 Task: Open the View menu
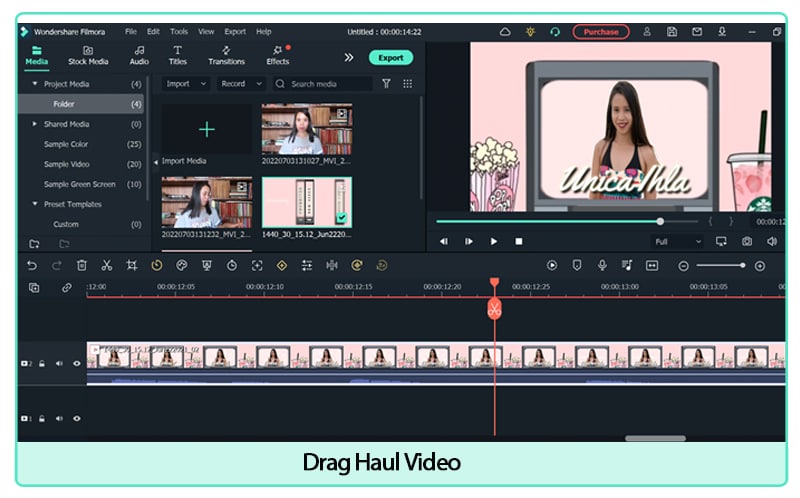pos(206,32)
